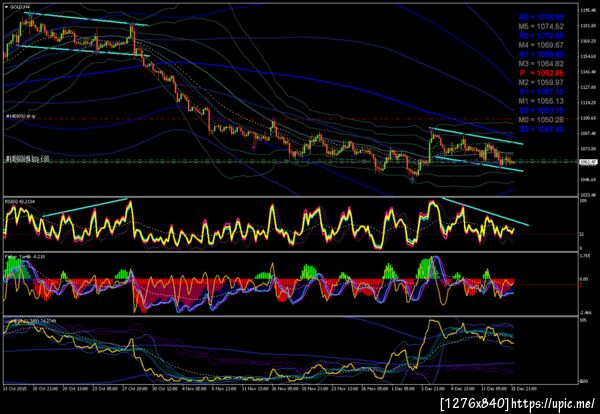Click the Fisher_Yur4ik indicator window label

[25, 256]
